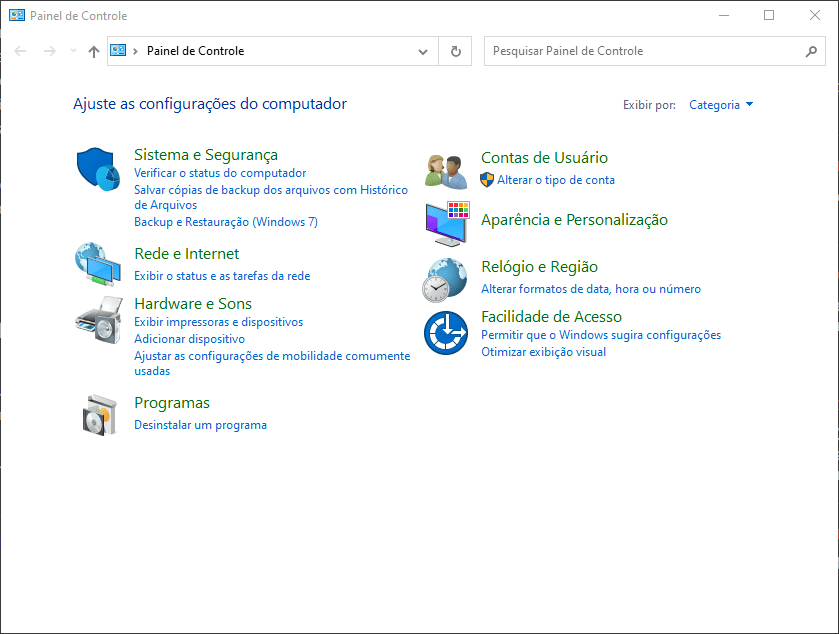Click Alterar o tipo de conta text

556,180
